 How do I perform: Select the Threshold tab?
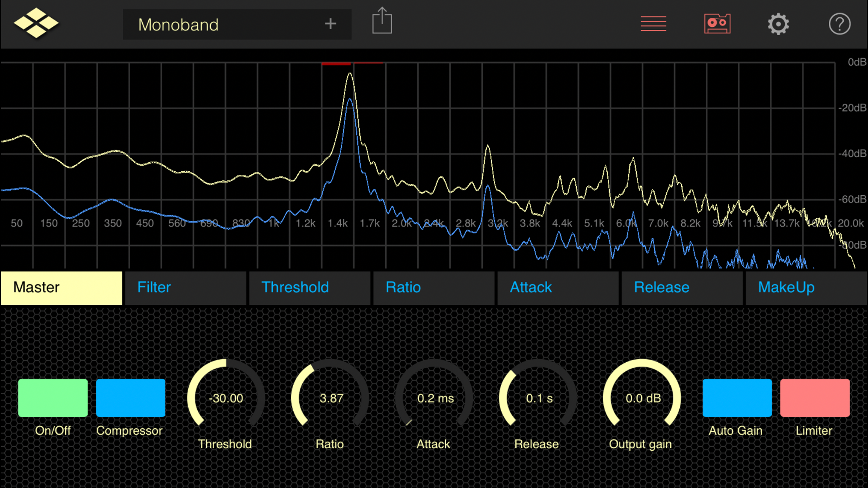pyautogui.click(x=309, y=288)
